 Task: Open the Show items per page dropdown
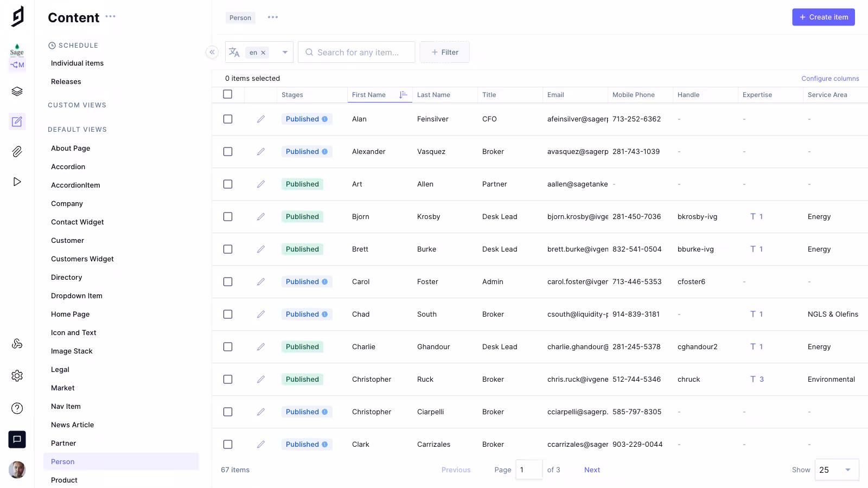tap(838, 470)
